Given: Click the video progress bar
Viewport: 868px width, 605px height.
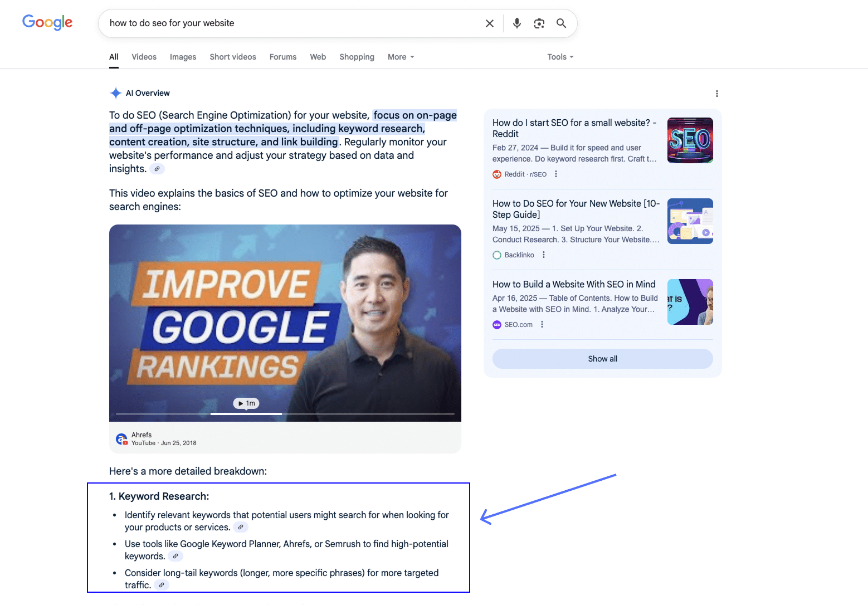Looking at the screenshot, I should coord(285,414).
